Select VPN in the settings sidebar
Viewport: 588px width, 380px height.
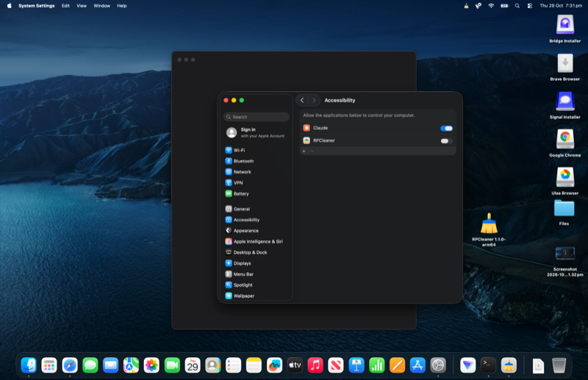pyautogui.click(x=234, y=183)
